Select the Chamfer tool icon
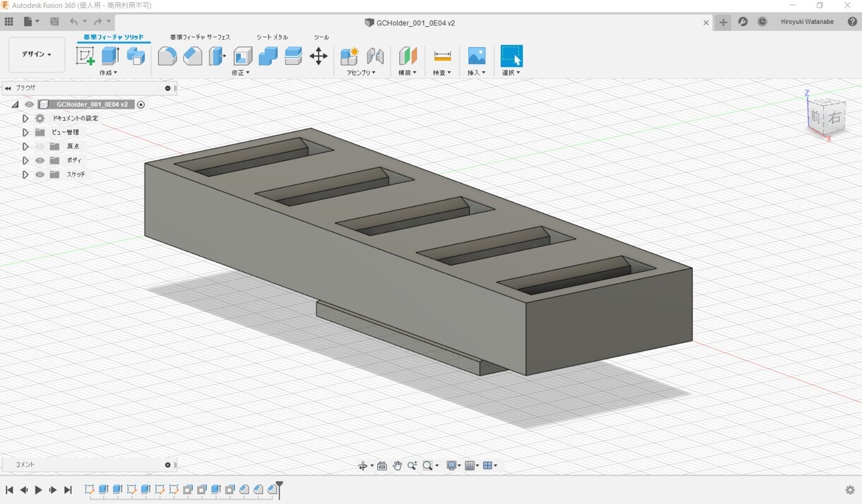The width and height of the screenshot is (862, 504). click(x=192, y=56)
